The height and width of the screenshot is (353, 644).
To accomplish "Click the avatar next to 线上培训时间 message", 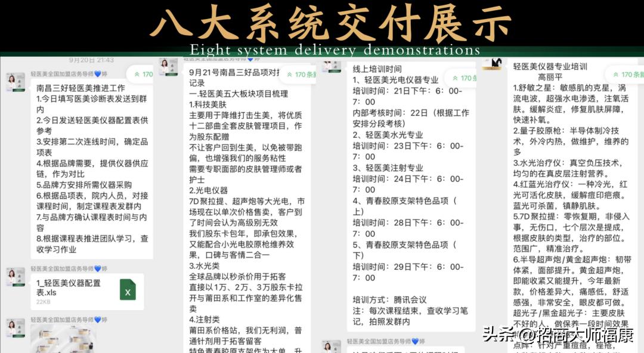I will pos(332,64).
